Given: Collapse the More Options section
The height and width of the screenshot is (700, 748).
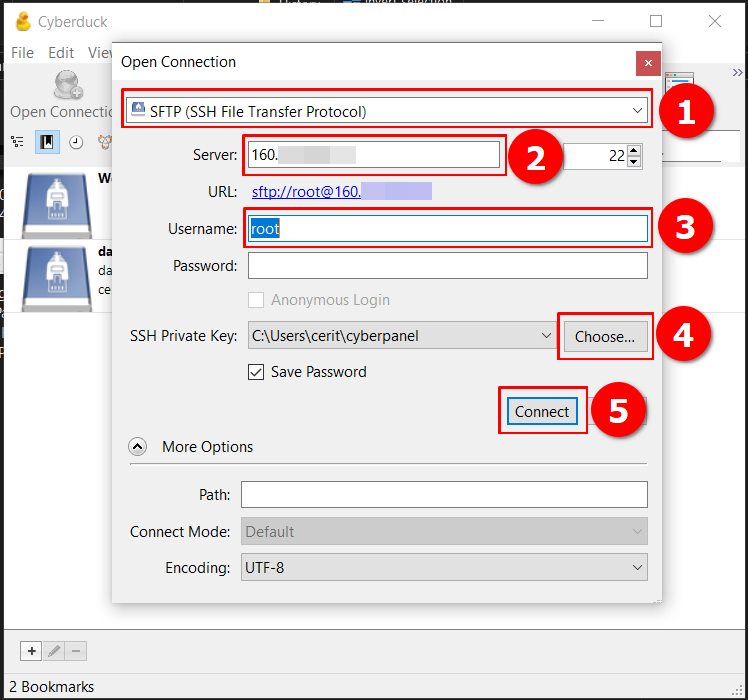Looking at the screenshot, I should 137,447.
